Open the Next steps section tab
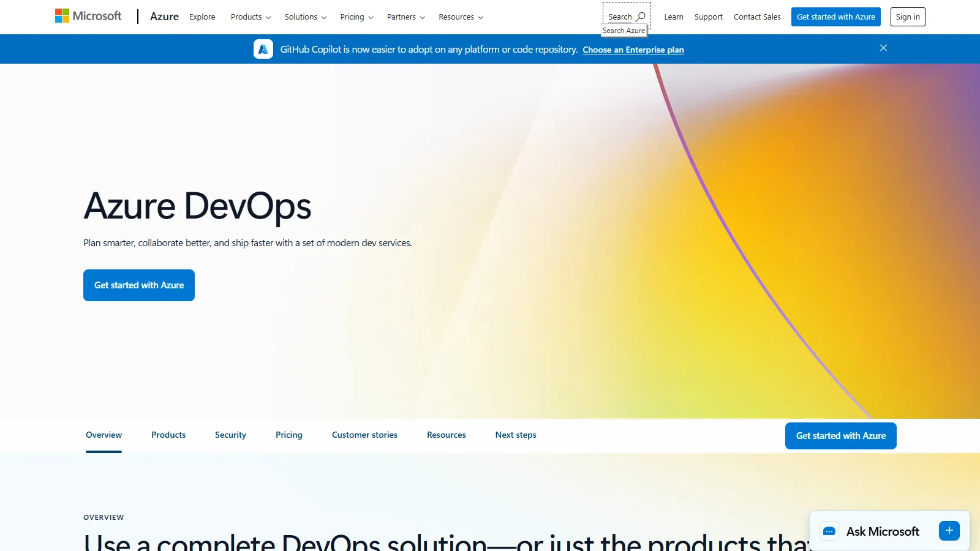980x551 pixels. click(x=516, y=435)
